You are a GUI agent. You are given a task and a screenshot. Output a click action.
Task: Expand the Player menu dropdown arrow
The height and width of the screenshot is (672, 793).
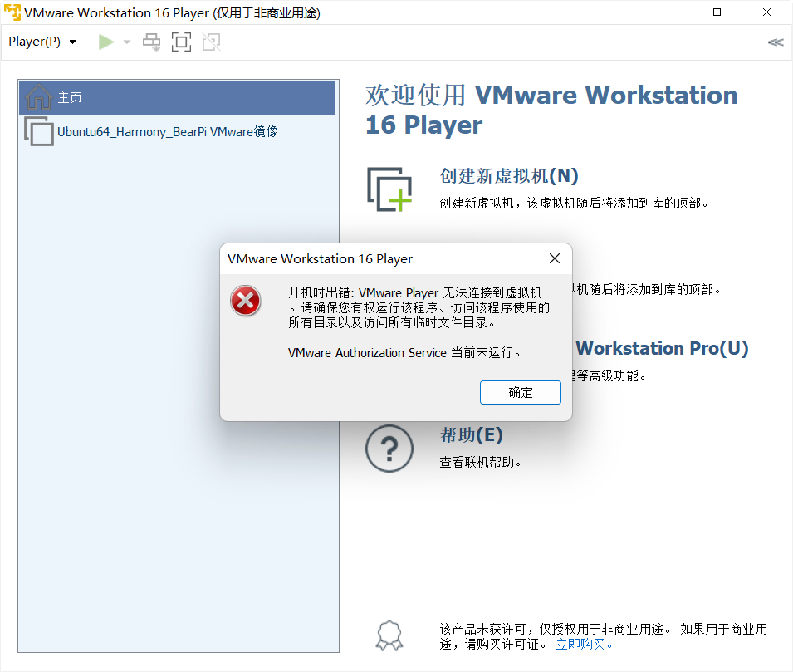pos(73,42)
